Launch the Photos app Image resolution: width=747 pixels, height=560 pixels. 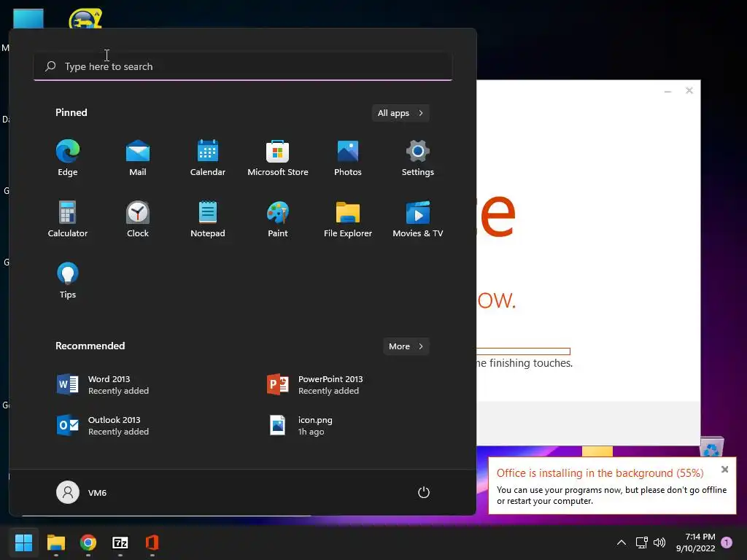click(x=348, y=158)
